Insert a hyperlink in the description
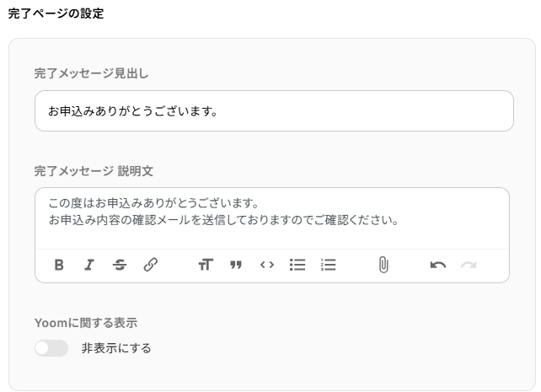 151,265
